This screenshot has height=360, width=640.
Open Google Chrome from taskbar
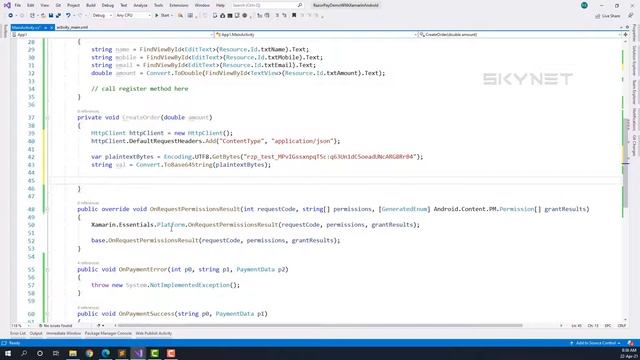click(89, 353)
